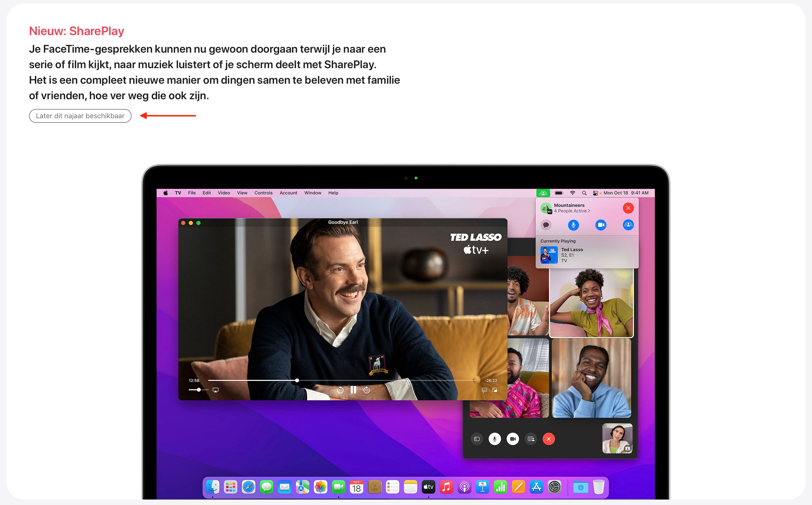Click the remaining time -26:22 label

click(x=491, y=380)
